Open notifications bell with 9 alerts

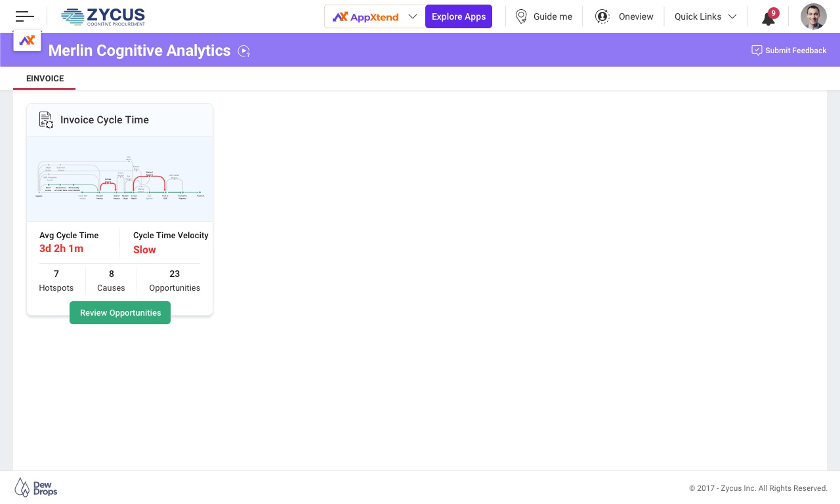click(x=768, y=18)
